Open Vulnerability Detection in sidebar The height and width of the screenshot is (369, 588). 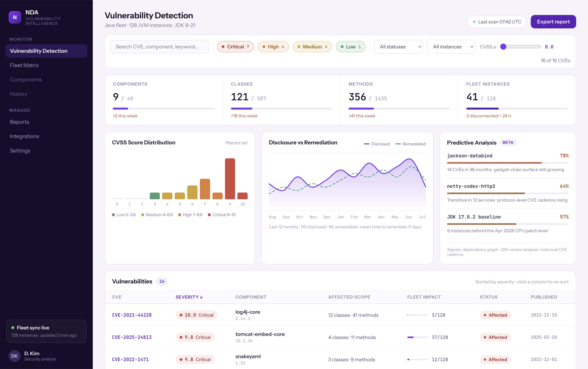pos(46,51)
